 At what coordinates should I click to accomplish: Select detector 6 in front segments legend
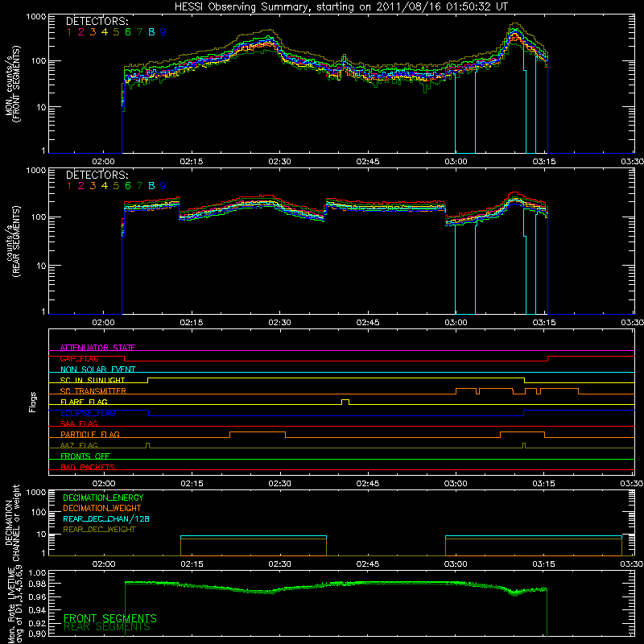(128, 32)
